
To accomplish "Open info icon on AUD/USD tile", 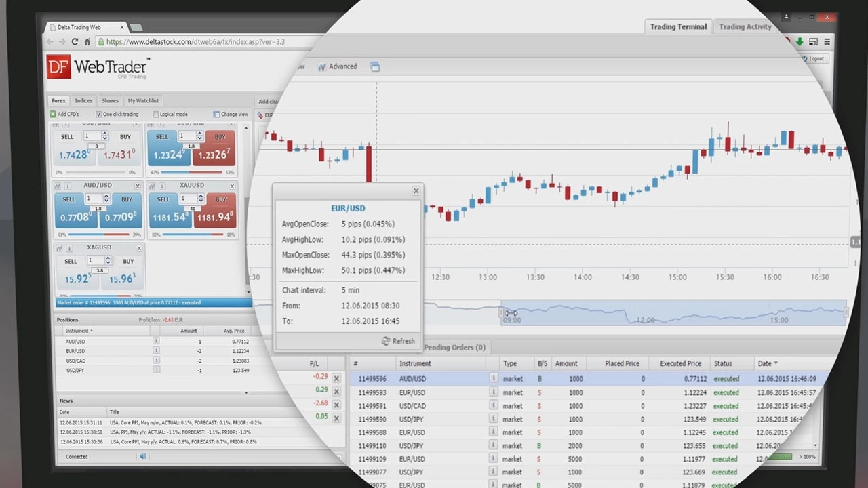I will tap(67, 186).
